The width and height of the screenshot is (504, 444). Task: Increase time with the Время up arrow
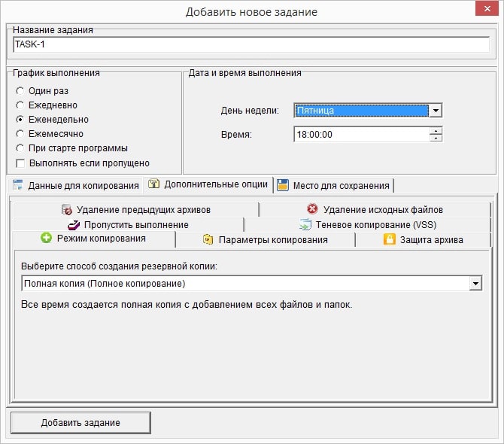click(436, 130)
